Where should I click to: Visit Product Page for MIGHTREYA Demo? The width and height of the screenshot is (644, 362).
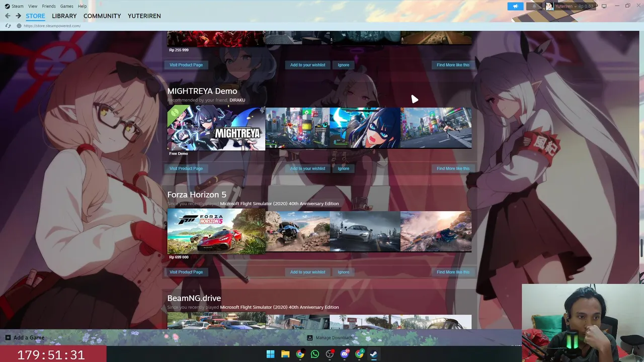point(186,168)
